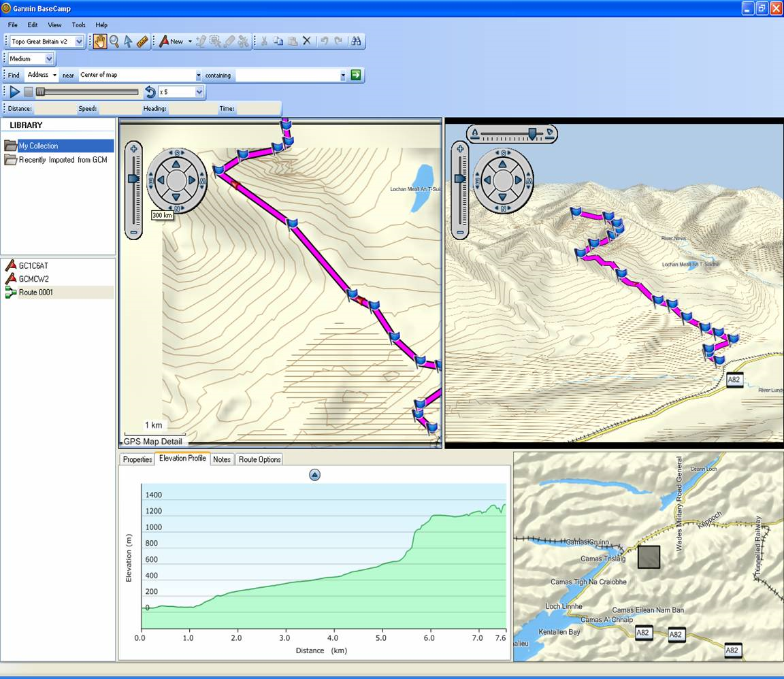Collapse the elevation panel with up arrow

tap(314, 475)
